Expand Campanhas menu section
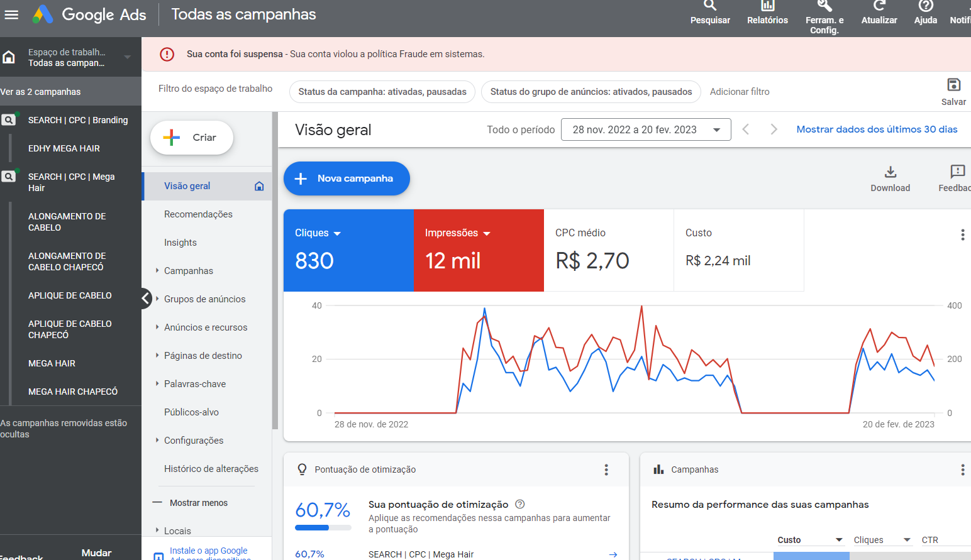This screenshot has height=560, width=971. pos(157,270)
